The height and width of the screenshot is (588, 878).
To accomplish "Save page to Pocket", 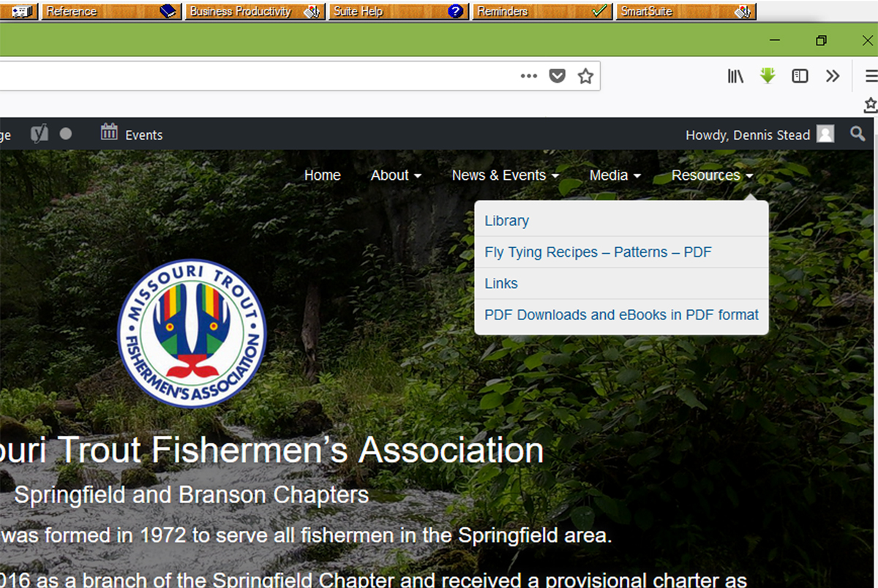I will click(558, 76).
